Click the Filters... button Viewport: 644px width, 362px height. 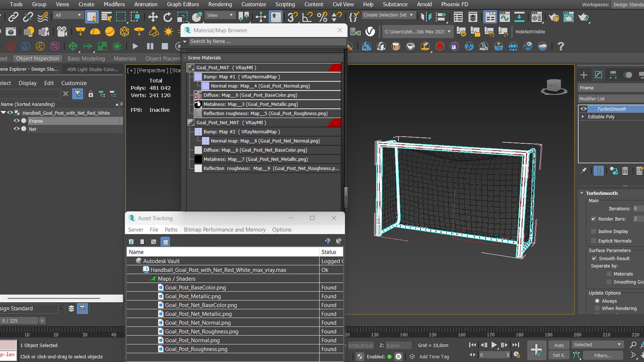[603, 356]
